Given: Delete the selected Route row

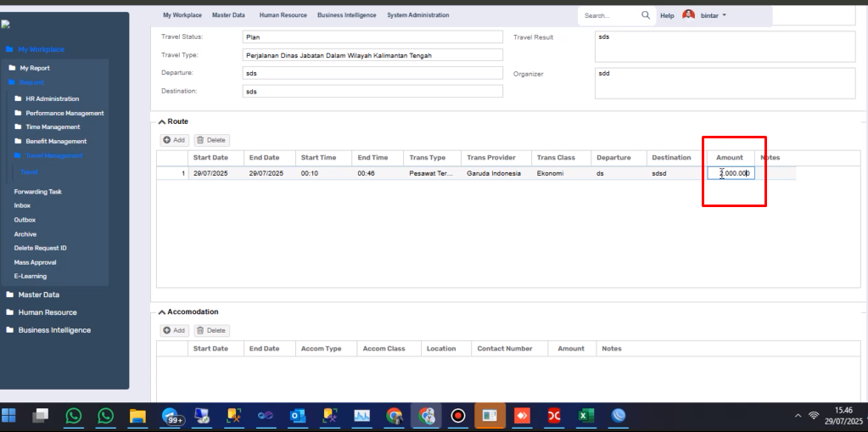Looking at the screenshot, I should pyautogui.click(x=211, y=140).
